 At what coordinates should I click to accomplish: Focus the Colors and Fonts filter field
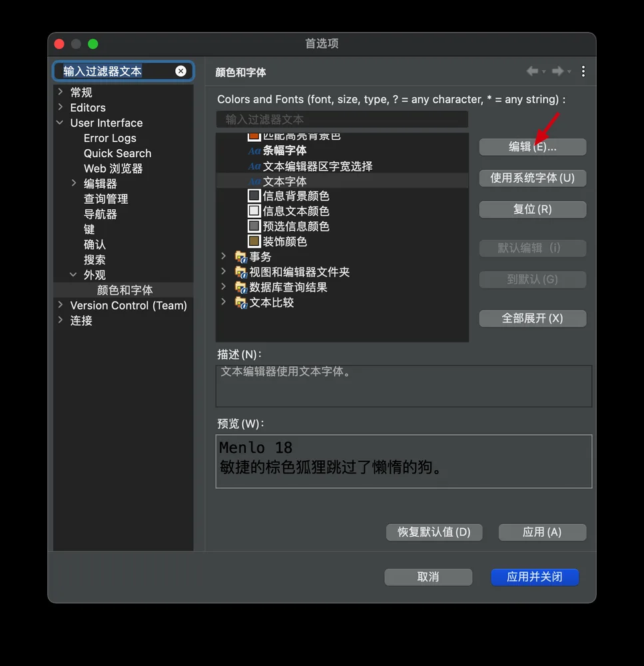(x=342, y=119)
